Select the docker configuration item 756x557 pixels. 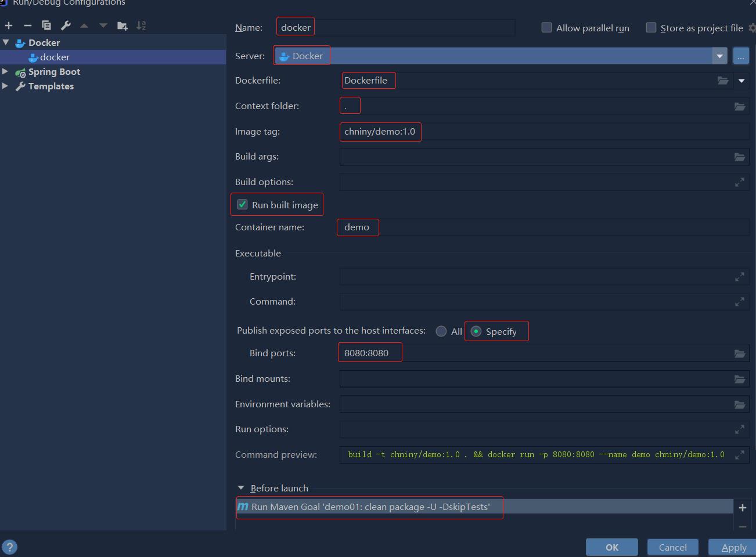tap(113, 57)
